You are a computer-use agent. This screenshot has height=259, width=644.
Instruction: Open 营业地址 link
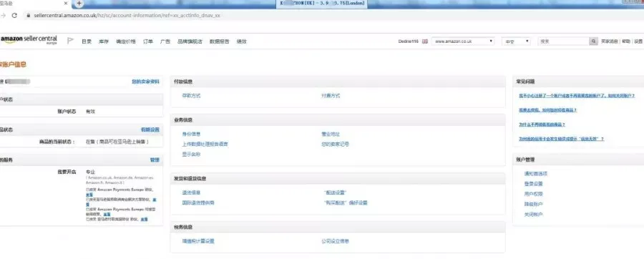pos(331,135)
